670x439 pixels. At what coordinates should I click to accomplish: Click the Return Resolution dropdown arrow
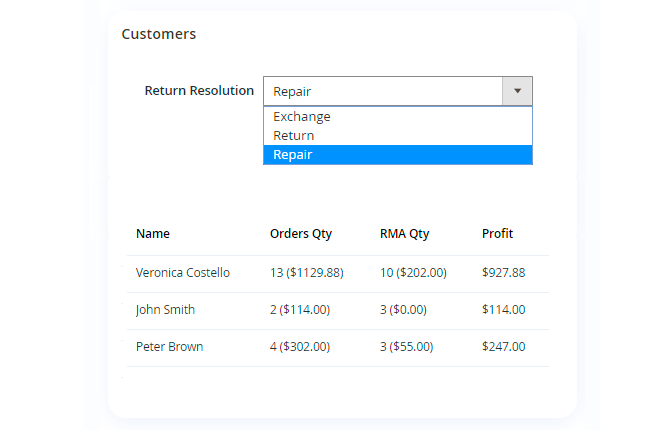(x=517, y=91)
